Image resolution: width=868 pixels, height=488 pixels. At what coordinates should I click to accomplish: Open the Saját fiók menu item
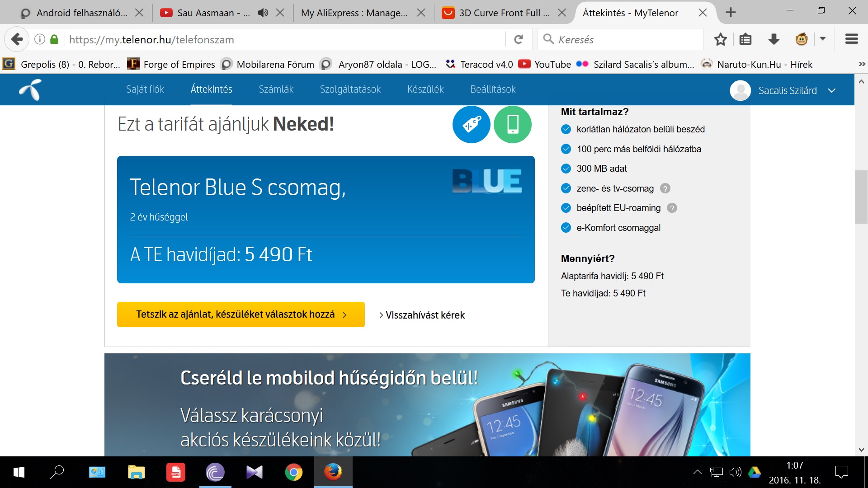tap(145, 89)
